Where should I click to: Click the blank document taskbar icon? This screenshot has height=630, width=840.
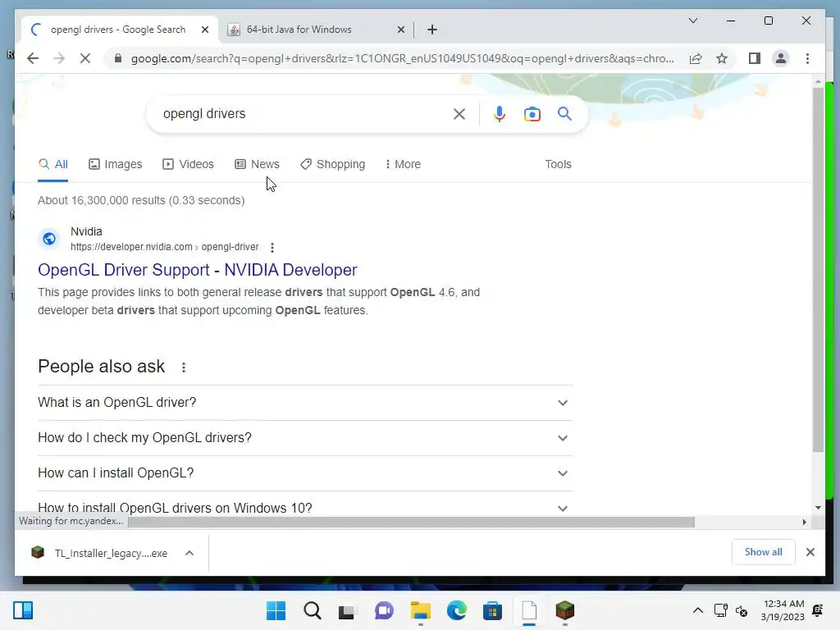pos(529,610)
